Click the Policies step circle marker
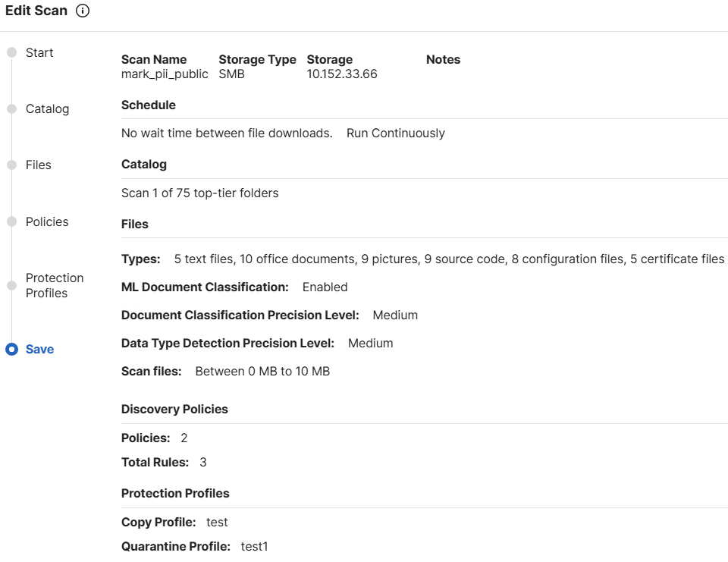Screen dimensions: 728x562 tap(11, 221)
